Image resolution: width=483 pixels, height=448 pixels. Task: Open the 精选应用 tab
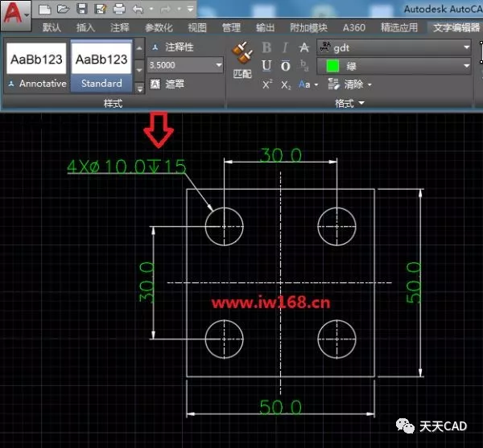click(399, 27)
